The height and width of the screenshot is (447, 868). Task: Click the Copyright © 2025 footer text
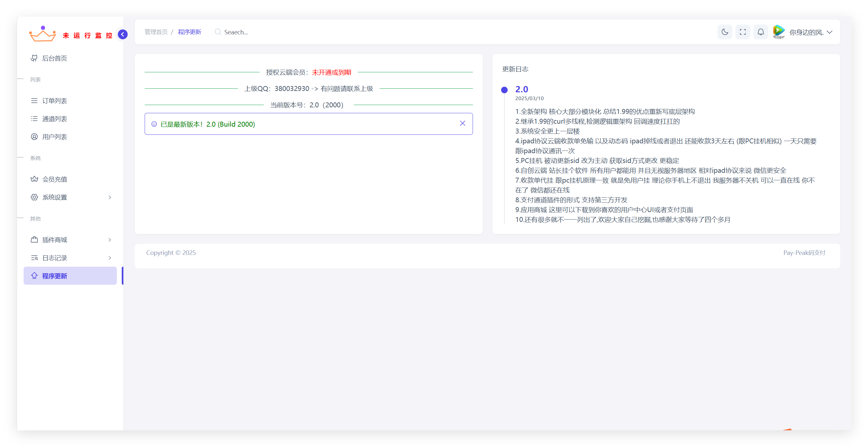(x=171, y=253)
